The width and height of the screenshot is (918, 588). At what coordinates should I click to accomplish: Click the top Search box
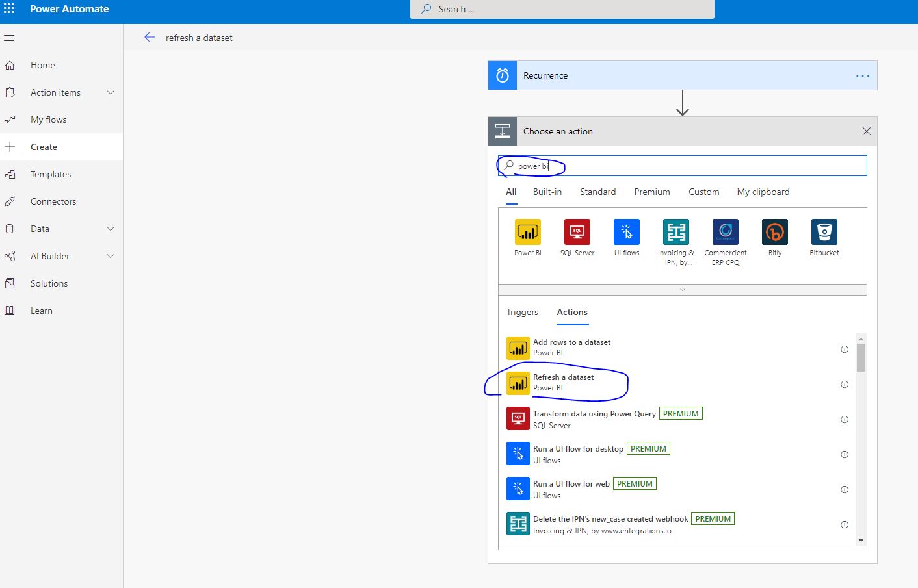point(562,9)
